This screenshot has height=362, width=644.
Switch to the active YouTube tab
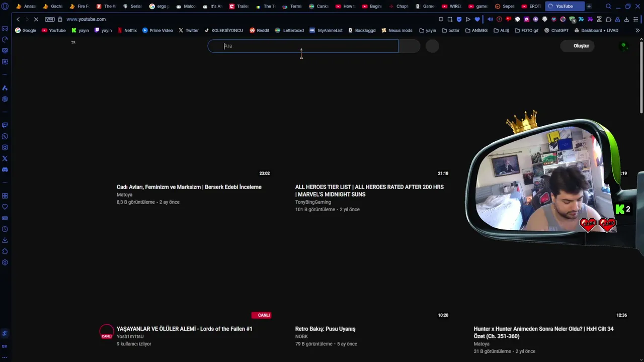564,6
